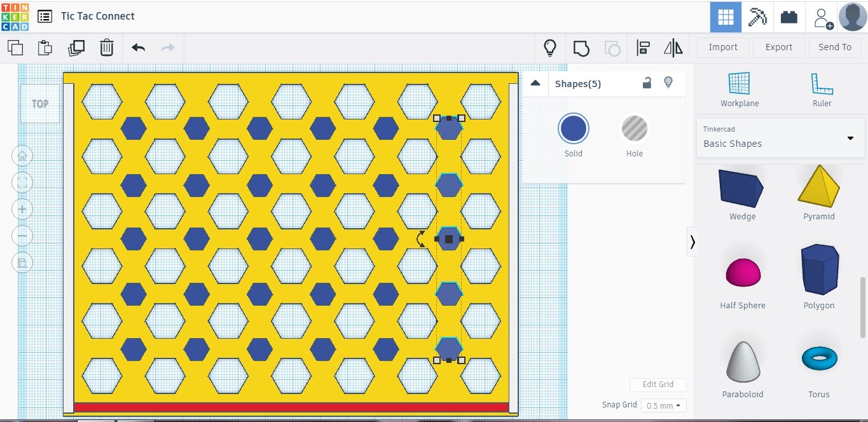Click the Send To button
Viewport: 868px width, 422px height.
coord(834,47)
